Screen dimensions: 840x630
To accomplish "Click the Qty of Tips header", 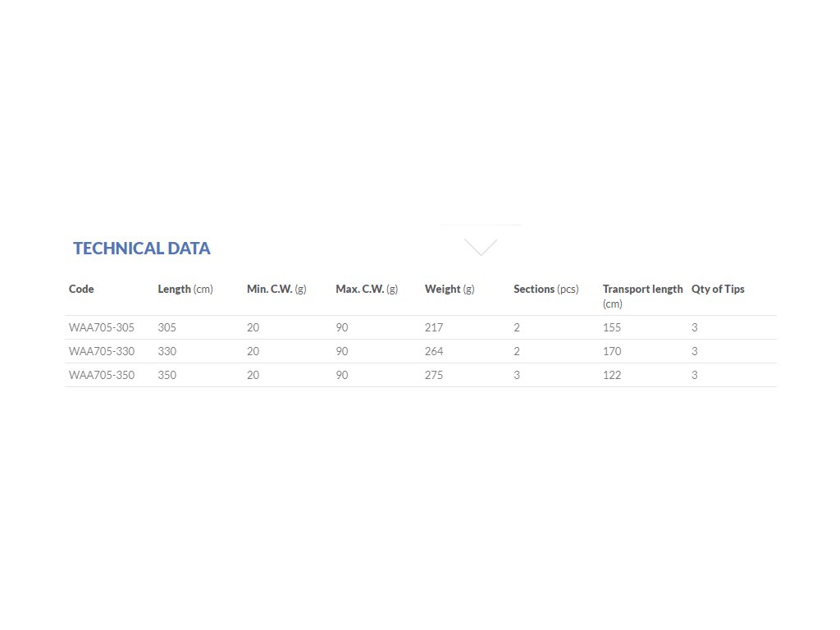I will [718, 289].
